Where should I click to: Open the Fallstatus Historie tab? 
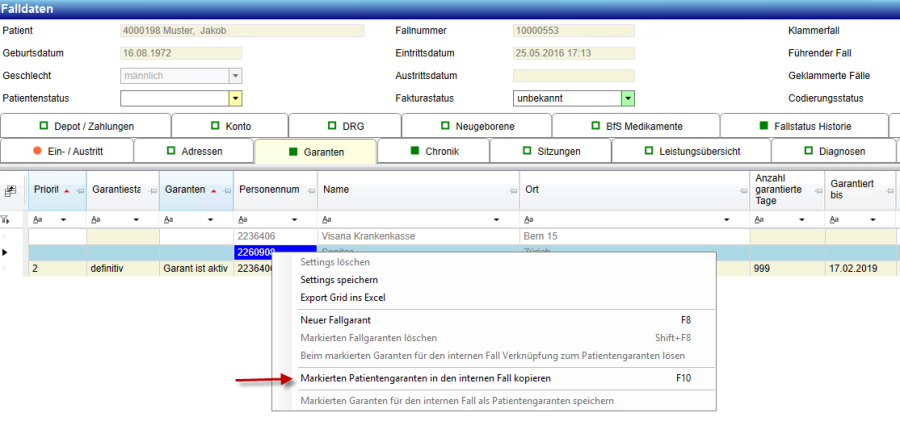[803, 126]
